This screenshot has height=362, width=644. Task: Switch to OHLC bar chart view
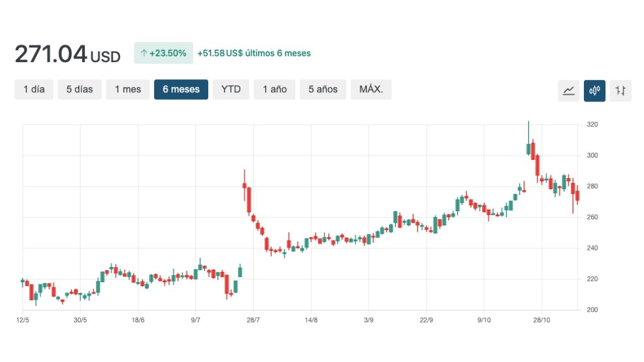click(621, 91)
